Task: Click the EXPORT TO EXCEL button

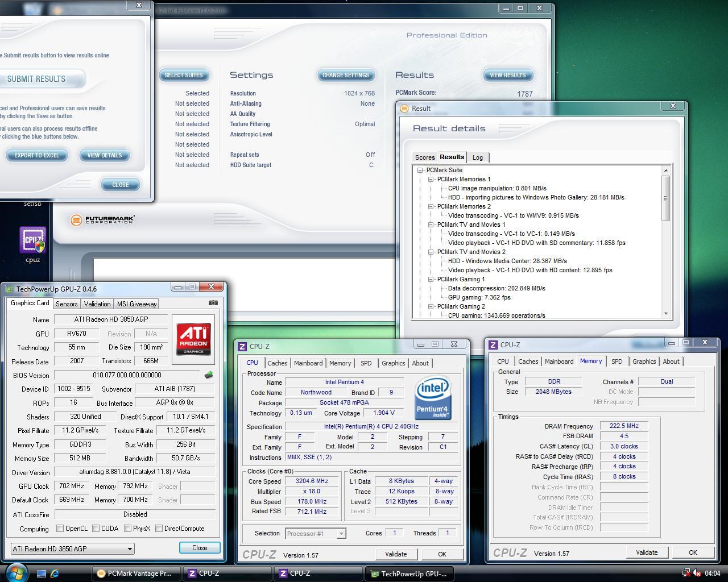Action: (37, 155)
